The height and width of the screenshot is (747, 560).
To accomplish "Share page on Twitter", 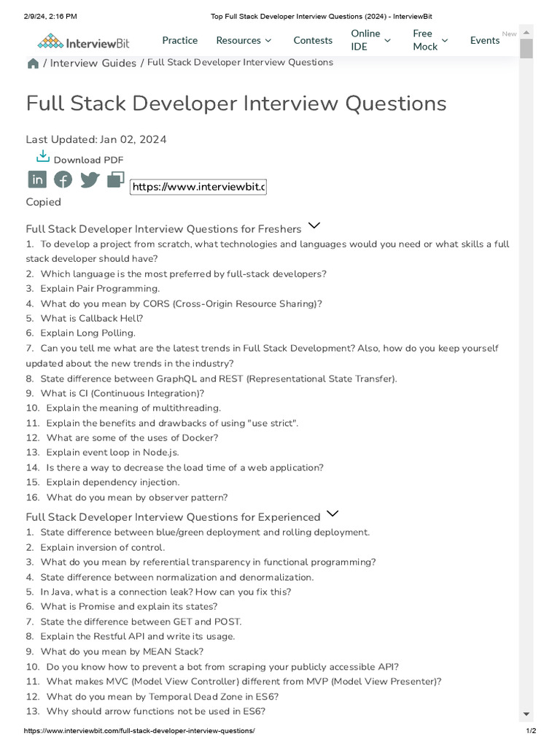I will 90,179.
